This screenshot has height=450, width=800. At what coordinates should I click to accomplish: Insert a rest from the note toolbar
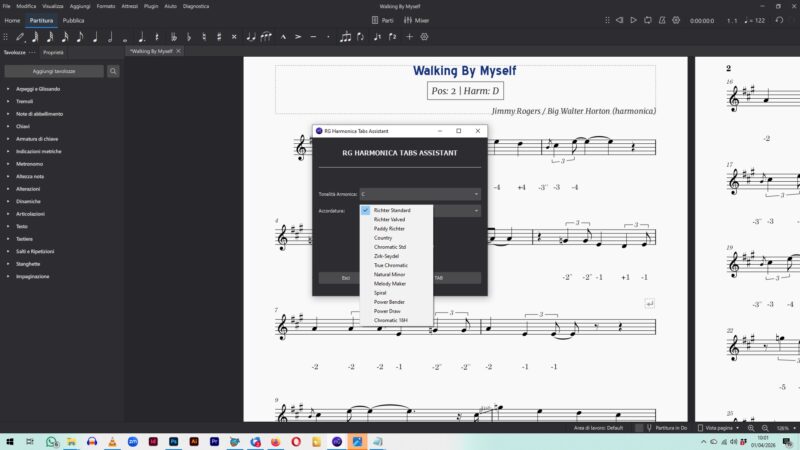coord(157,37)
